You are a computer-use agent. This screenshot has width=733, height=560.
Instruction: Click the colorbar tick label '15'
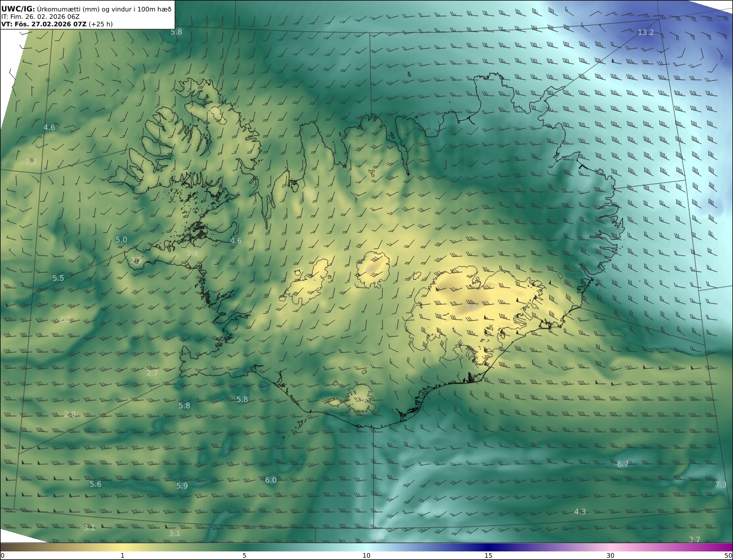click(488, 555)
